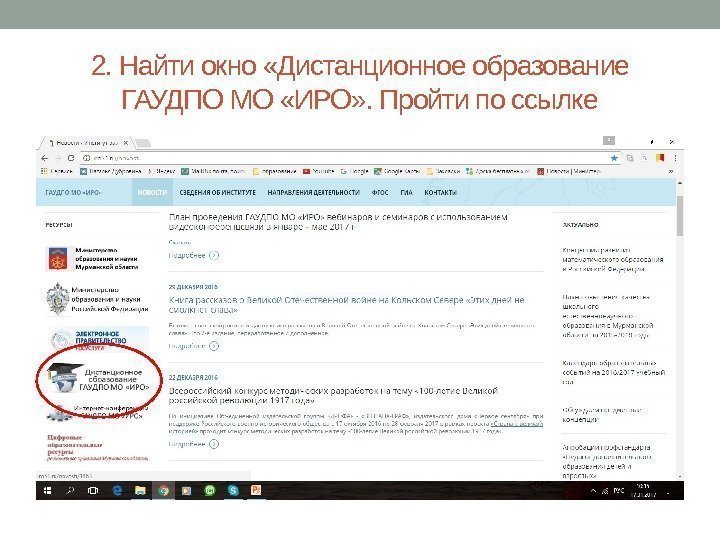Open the Russian Federation Ministry of Education banner
This screenshot has height=540, width=720.
click(x=97, y=299)
